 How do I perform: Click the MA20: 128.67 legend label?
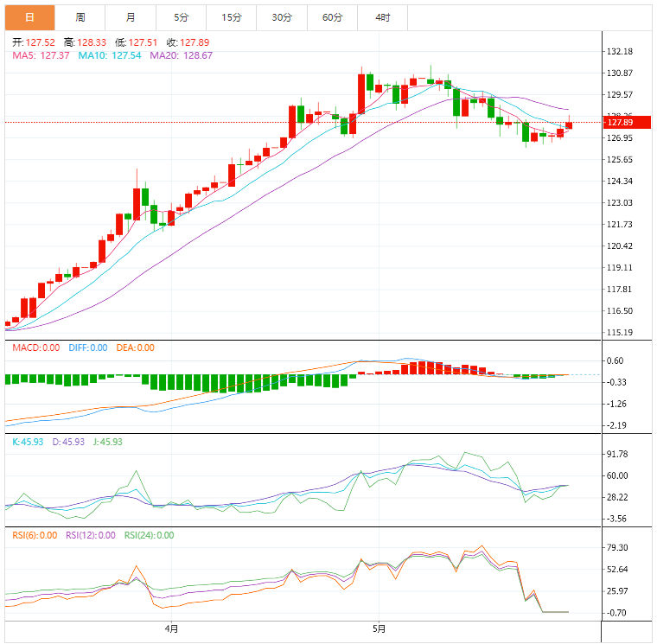pyautogui.click(x=181, y=55)
